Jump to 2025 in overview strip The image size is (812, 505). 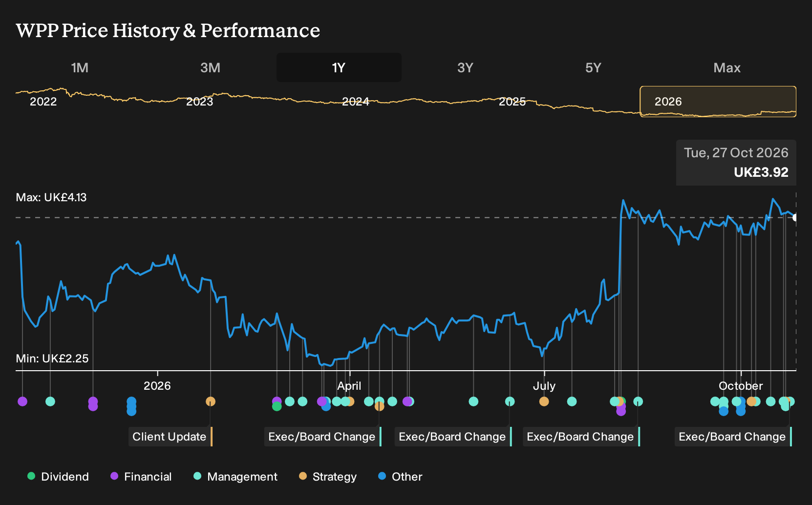[512, 102]
